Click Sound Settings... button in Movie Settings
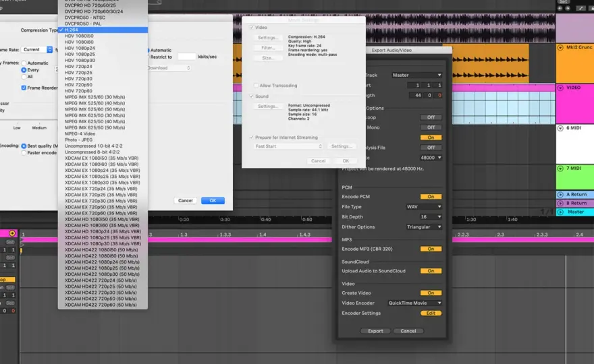594x364 pixels. pyautogui.click(x=268, y=107)
